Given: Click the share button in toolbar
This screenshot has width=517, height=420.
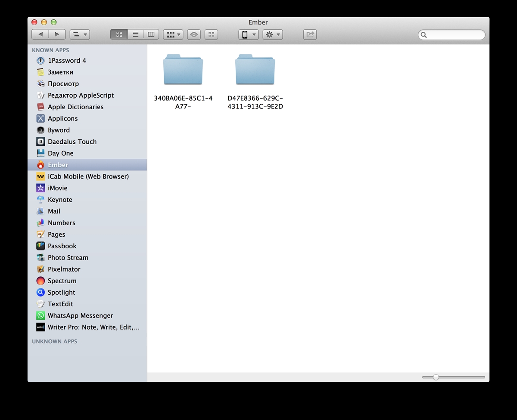Looking at the screenshot, I should pyautogui.click(x=310, y=34).
